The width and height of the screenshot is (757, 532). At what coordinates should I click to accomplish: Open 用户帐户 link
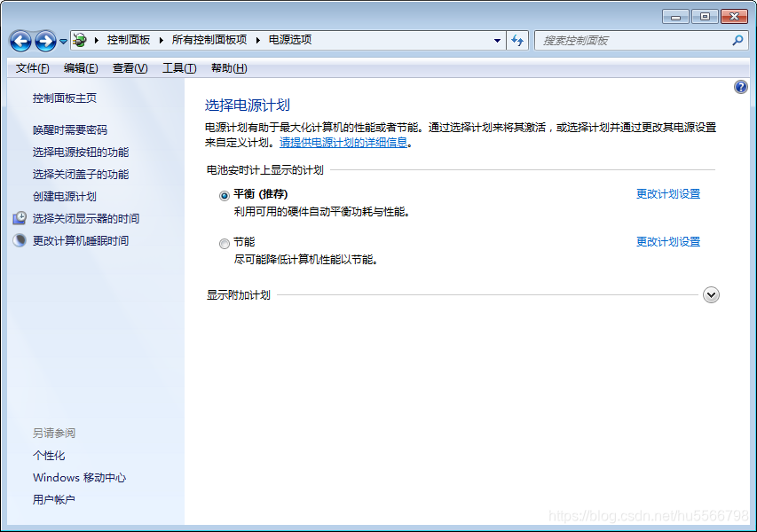point(54,500)
